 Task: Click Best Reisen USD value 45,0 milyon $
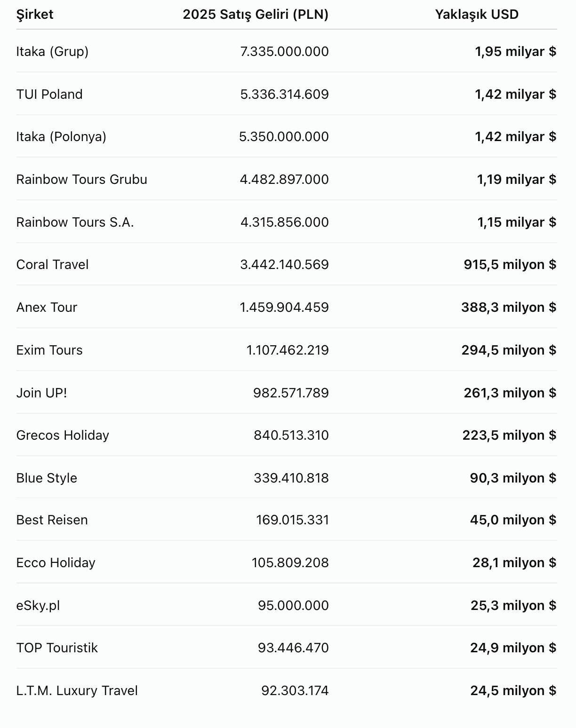[513, 520]
